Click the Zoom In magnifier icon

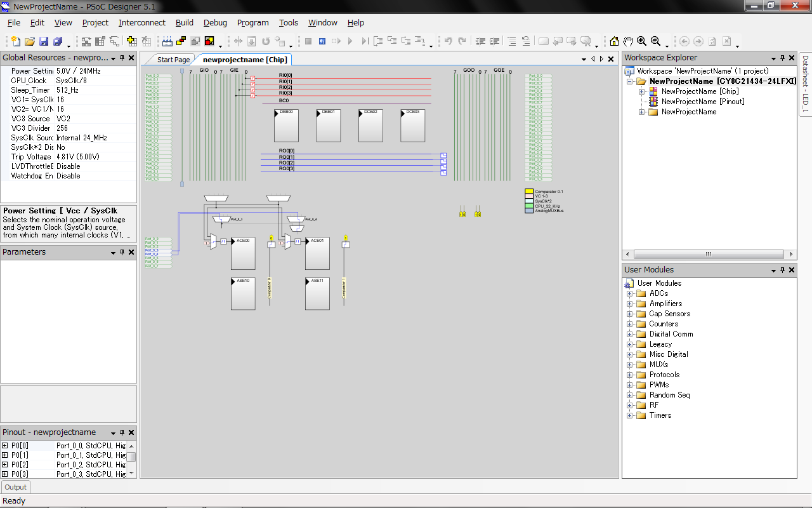coord(642,41)
